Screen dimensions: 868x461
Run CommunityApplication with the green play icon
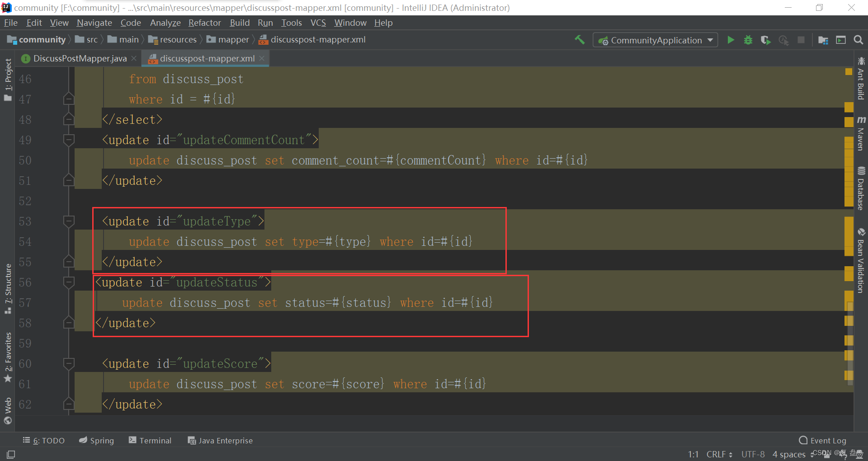coord(731,40)
